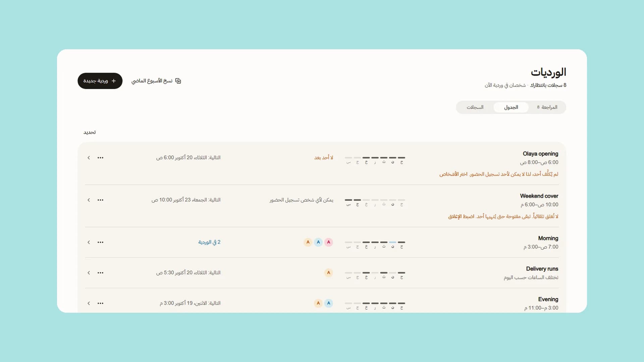Click the Weekend cover weekday bars
Viewport: 644px width, 362px height.
(375, 202)
